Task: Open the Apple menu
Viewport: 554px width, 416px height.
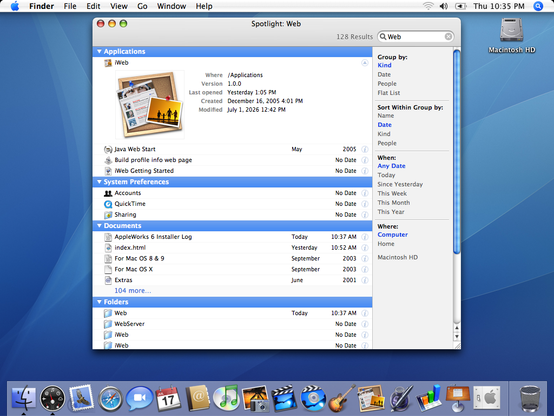Action: pyautogui.click(x=15, y=6)
